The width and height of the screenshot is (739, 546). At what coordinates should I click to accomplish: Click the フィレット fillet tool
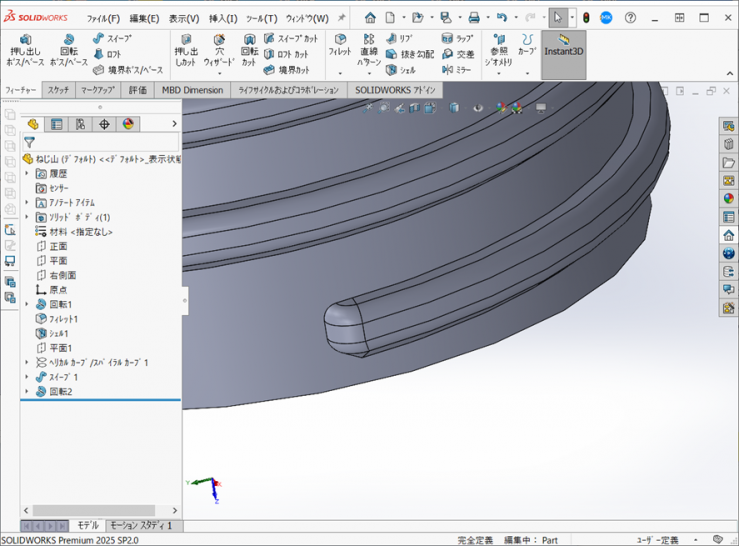340,46
